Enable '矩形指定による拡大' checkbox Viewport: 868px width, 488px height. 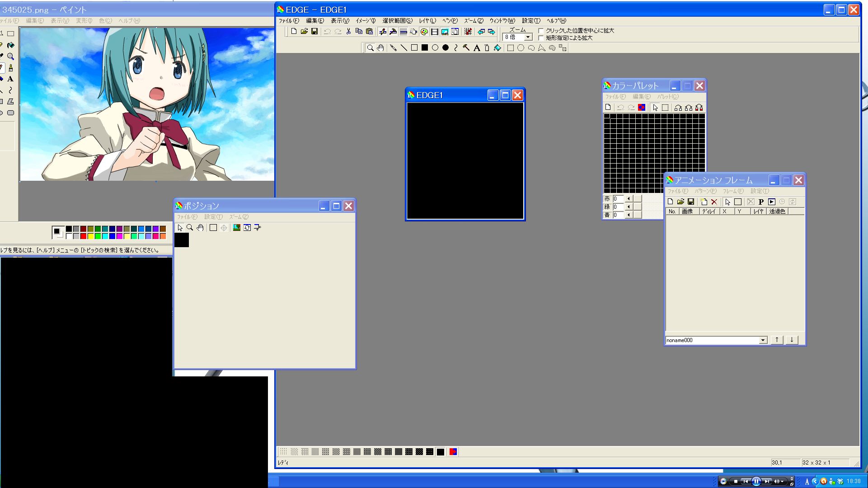(x=540, y=38)
